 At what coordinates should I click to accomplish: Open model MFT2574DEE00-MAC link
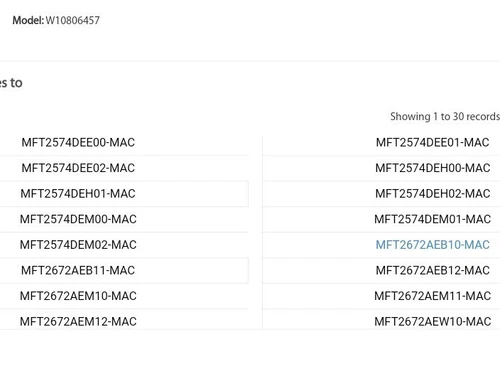click(78, 143)
